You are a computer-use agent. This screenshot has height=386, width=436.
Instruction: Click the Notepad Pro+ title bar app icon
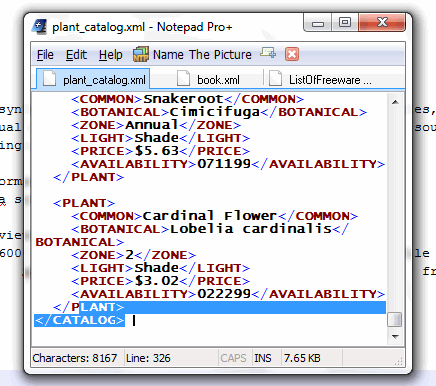[x=40, y=27]
